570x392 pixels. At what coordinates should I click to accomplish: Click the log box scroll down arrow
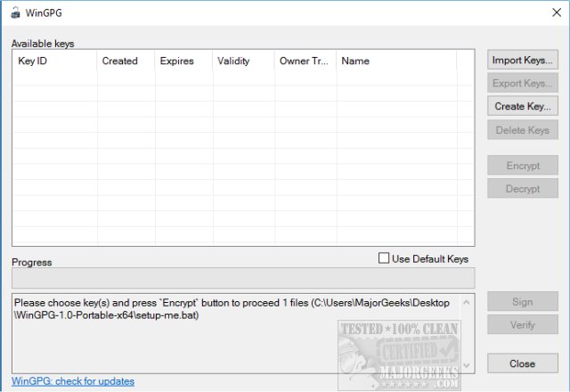467,364
